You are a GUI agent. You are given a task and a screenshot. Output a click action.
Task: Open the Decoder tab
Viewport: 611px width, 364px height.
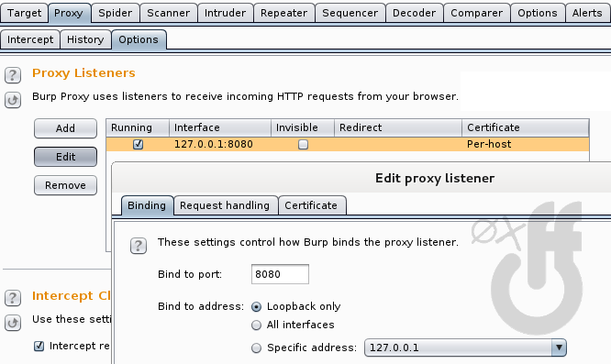click(x=415, y=13)
